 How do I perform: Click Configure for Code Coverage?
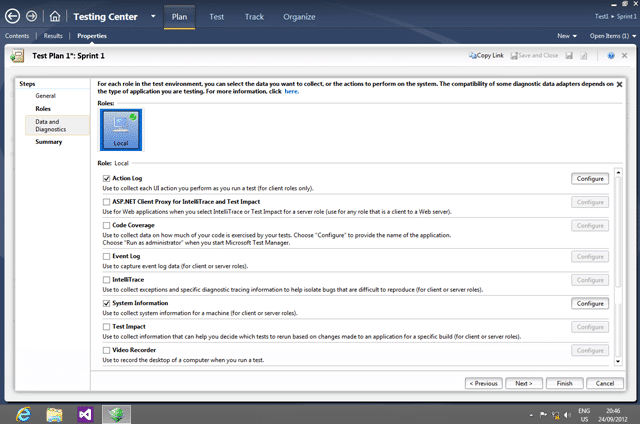point(590,226)
